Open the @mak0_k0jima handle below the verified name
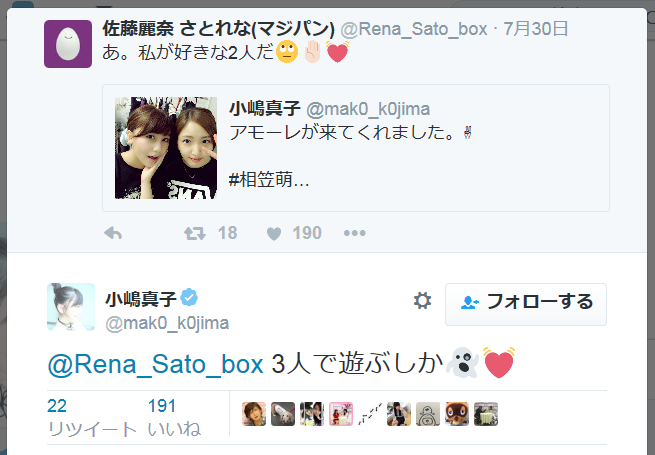This screenshot has height=455, width=655. tap(167, 322)
